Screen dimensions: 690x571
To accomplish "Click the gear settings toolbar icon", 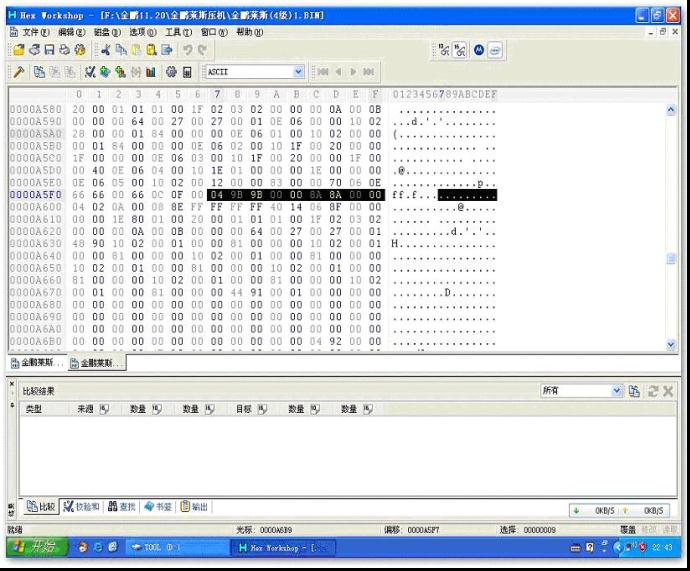I will [x=171, y=72].
